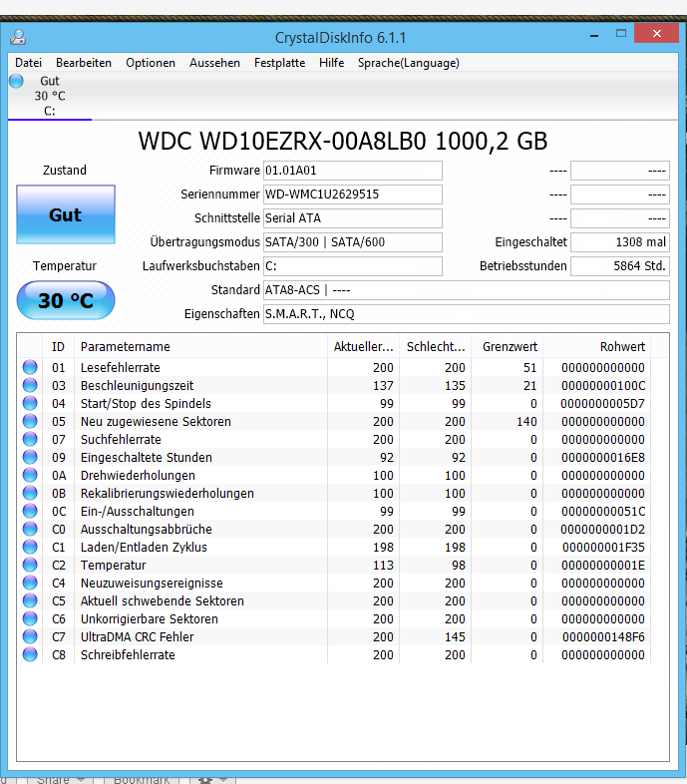The width and height of the screenshot is (687, 784).
Task: Click the 30 °C temperature button
Action: pyautogui.click(x=66, y=300)
